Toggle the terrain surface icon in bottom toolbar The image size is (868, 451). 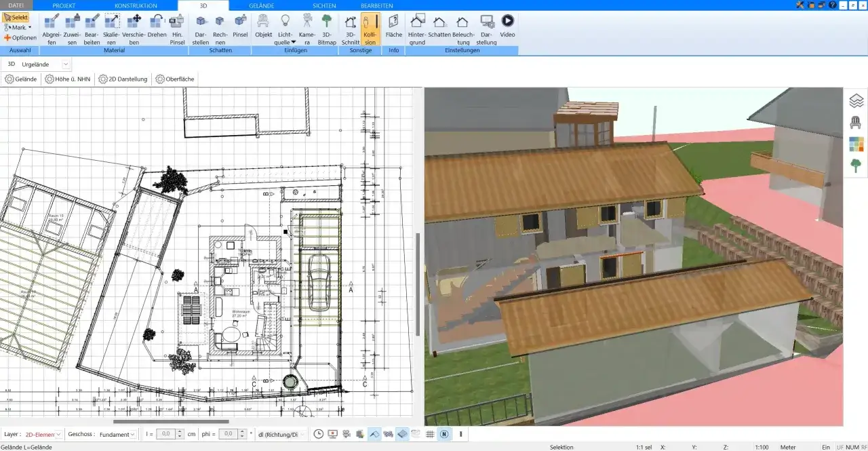click(402, 434)
